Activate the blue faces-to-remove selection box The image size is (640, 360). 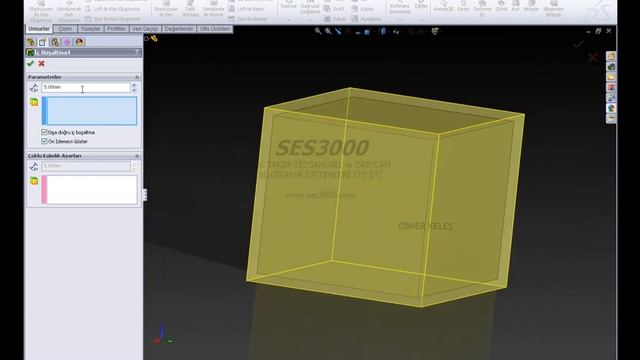tap(89, 111)
